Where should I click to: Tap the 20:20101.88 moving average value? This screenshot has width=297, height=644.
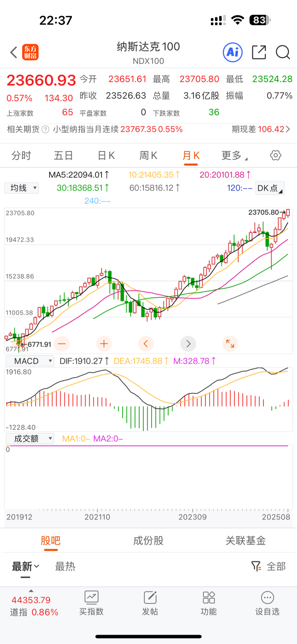click(225, 175)
